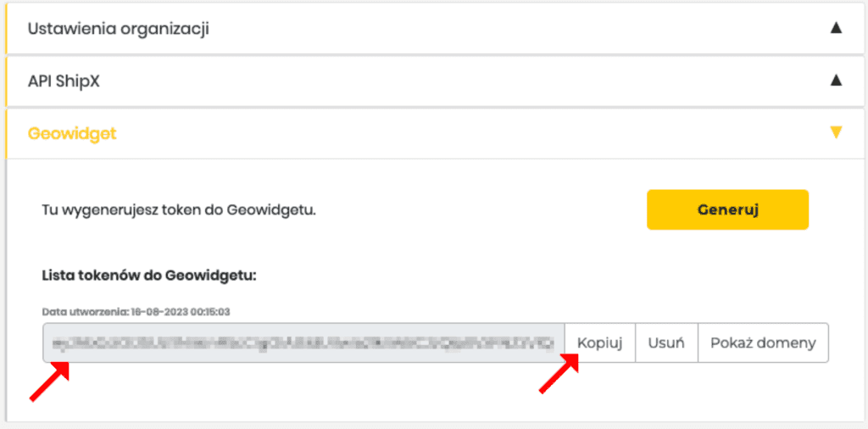This screenshot has width=868, height=429.
Task: Show domains via Pokaż domeny
Action: tap(763, 343)
